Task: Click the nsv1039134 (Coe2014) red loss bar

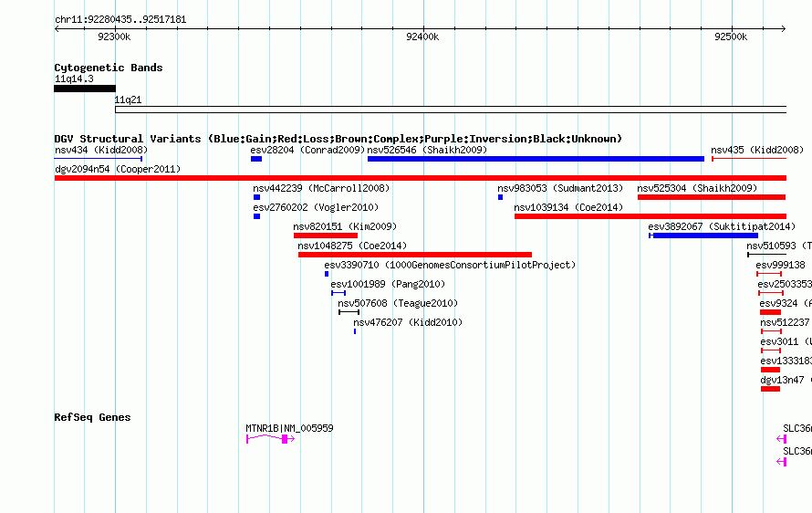Action: 651,216
